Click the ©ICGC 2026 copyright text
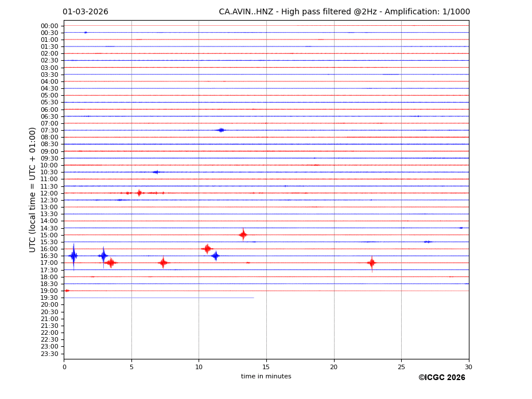 point(441,377)
